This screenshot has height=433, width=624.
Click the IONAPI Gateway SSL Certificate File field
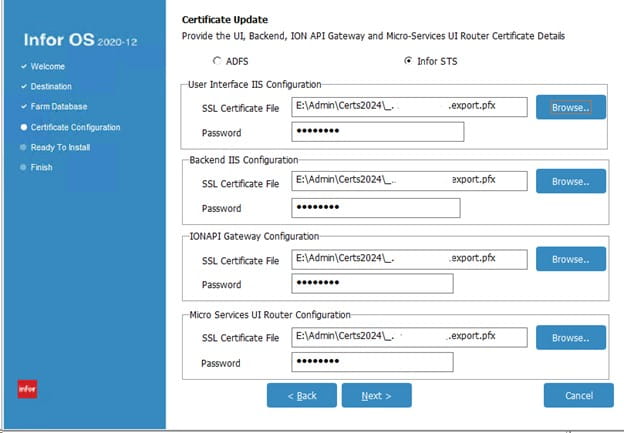coord(410,259)
